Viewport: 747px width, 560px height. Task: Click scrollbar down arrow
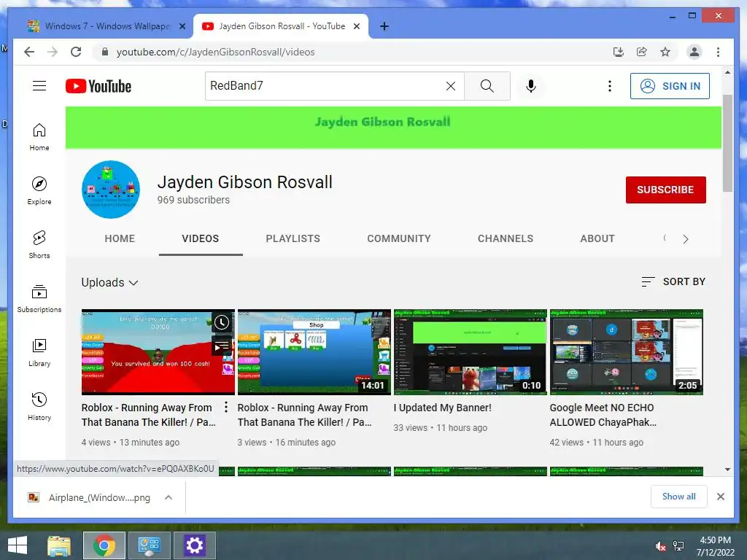727,470
